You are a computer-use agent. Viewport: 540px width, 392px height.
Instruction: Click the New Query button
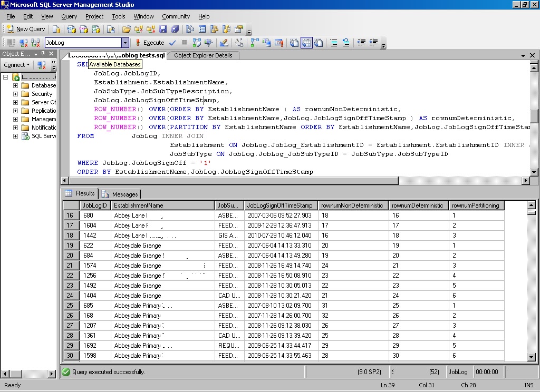click(25, 29)
